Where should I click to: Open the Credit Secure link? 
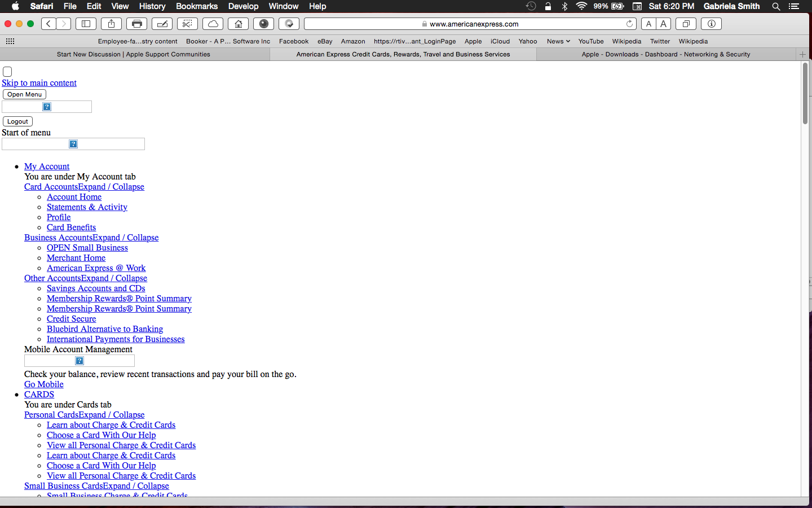pos(72,319)
